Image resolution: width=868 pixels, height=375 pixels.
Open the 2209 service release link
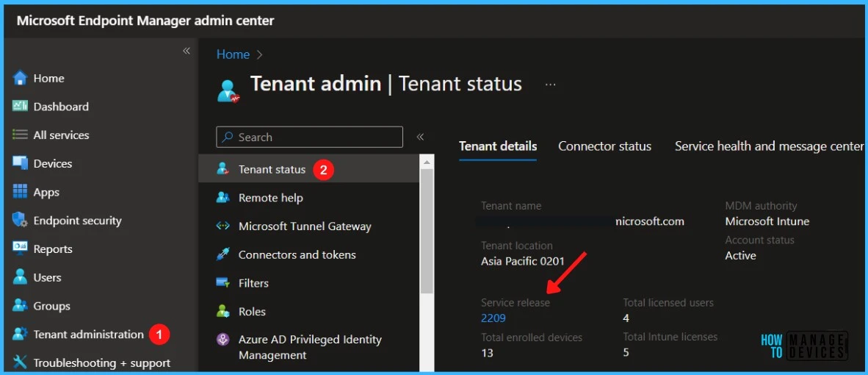(493, 318)
